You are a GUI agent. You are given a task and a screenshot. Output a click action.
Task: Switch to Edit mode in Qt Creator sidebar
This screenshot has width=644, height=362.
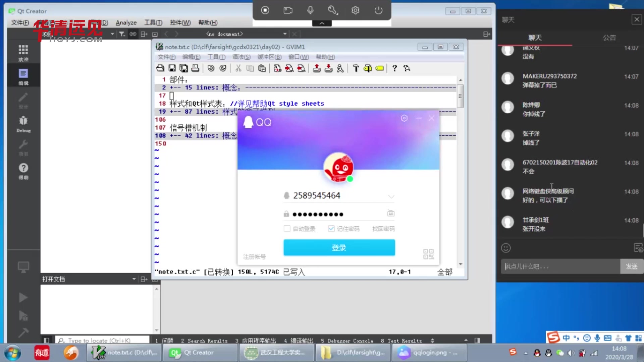click(23, 77)
